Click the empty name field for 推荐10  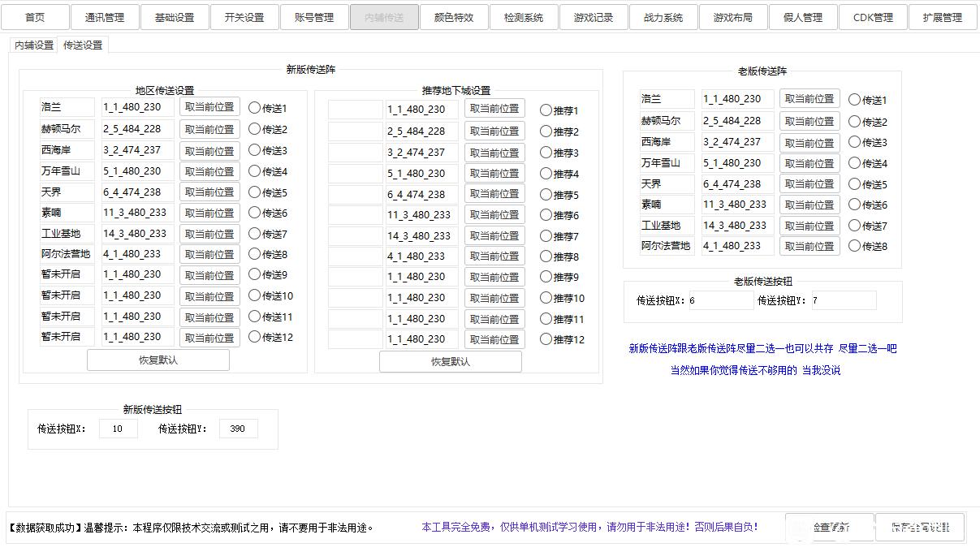(x=355, y=298)
